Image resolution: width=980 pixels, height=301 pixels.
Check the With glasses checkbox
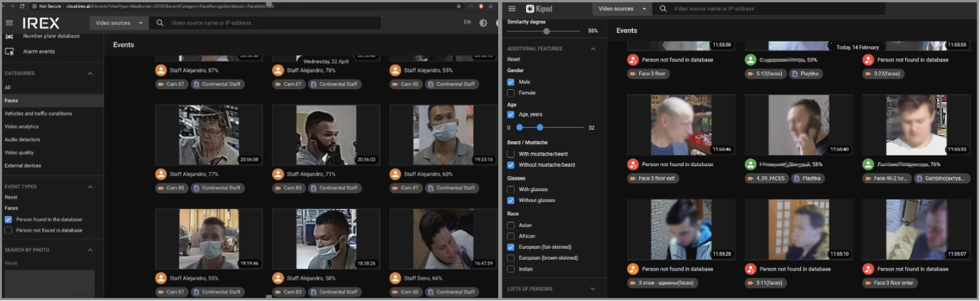click(x=510, y=189)
